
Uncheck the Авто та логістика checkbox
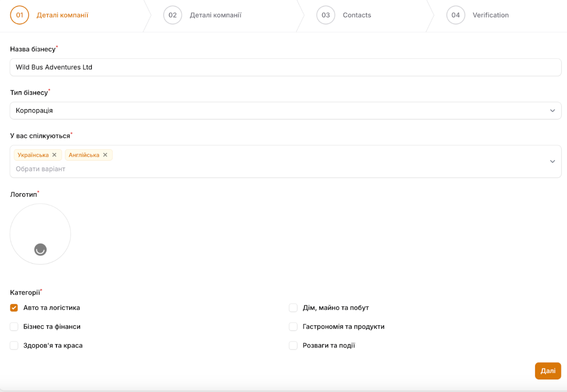pyautogui.click(x=14, y=308)
